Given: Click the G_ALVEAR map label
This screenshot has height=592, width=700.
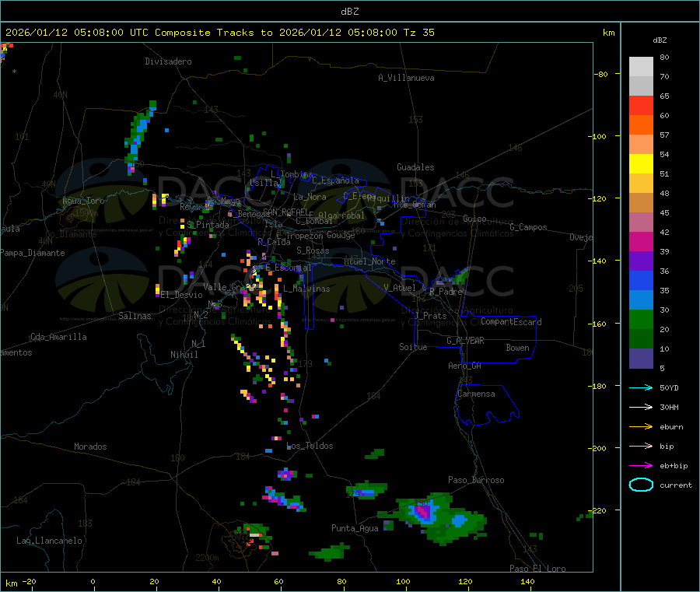Looking at the screenshot, I should 465,341.
